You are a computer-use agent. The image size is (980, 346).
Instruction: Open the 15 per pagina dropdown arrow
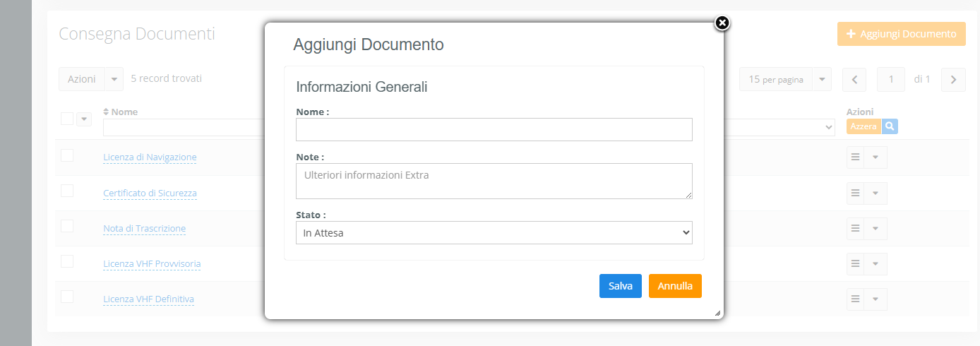(x=821, y=79)
